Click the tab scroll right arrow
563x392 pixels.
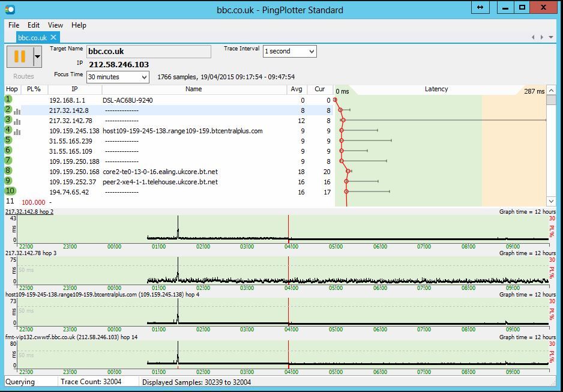tap(541, 37)
